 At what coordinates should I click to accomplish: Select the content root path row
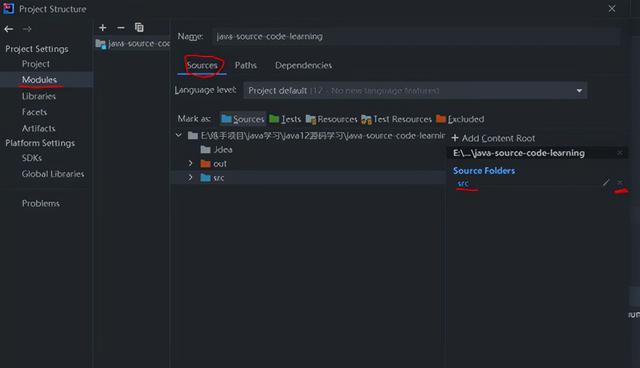pyautogui.click(x=308, y=135)
